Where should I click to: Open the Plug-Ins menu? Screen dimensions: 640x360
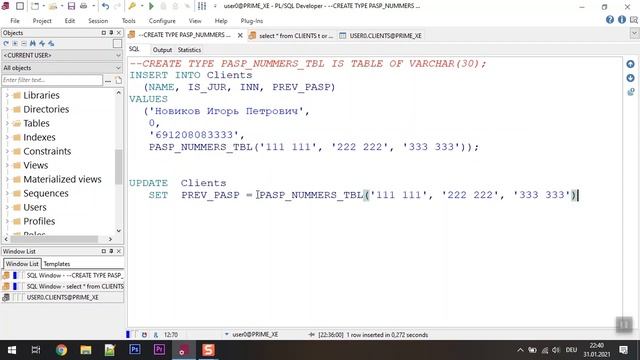[x=251, y=20]
